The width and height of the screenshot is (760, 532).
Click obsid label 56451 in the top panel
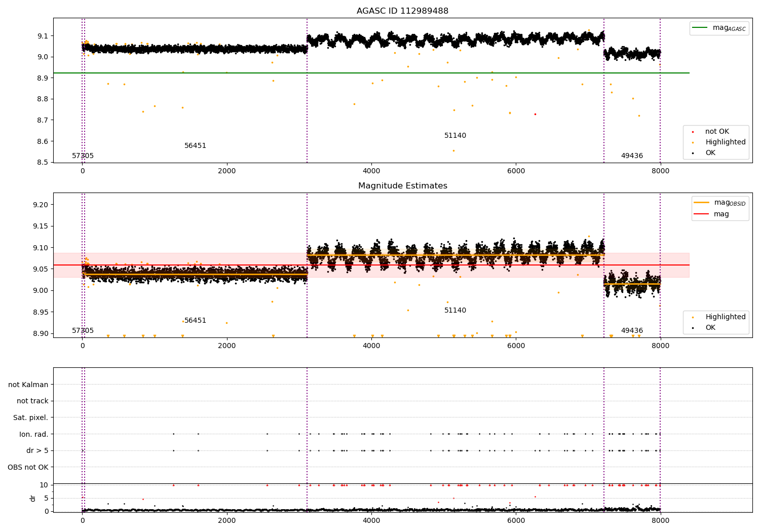[x=195, y=146]
